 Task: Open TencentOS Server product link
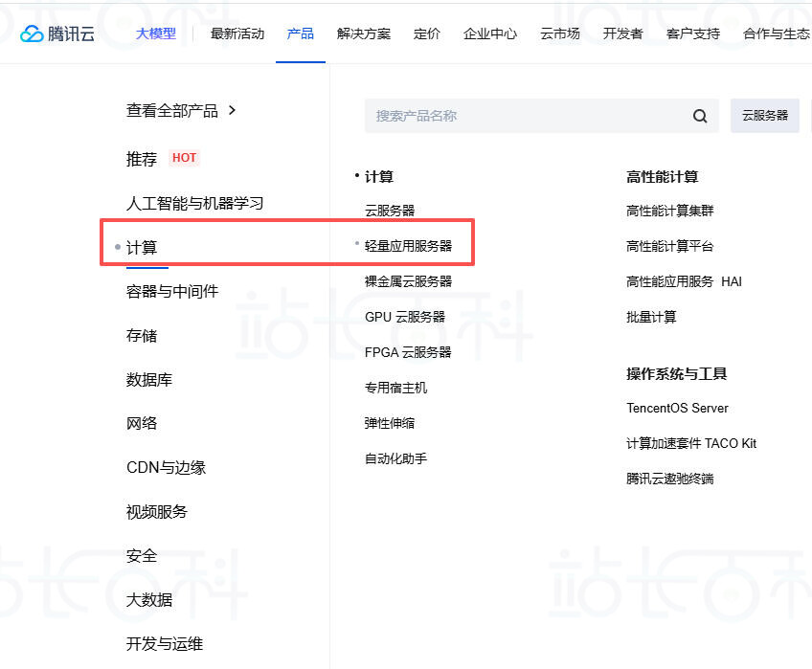[x=677, y=408]
